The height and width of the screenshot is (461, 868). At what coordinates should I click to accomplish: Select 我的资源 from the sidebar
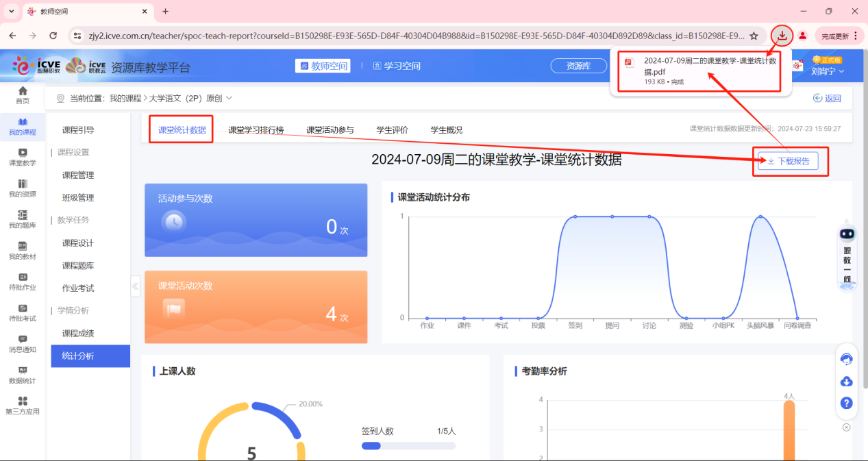click(23, 188)
